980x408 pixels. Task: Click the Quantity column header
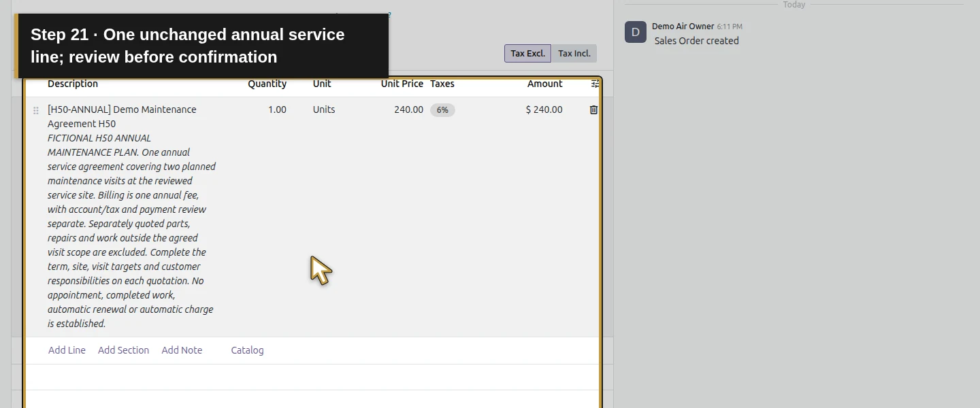tap(267, 84)
